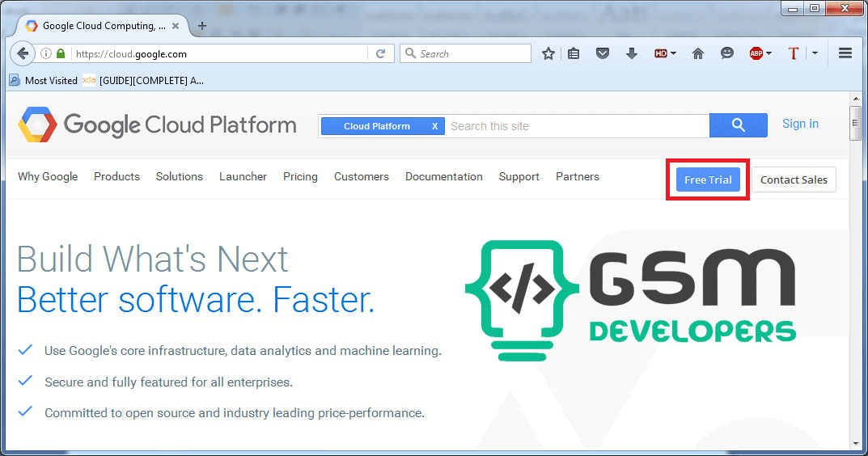Bookmark this page with the star icon

click(548, 53)
